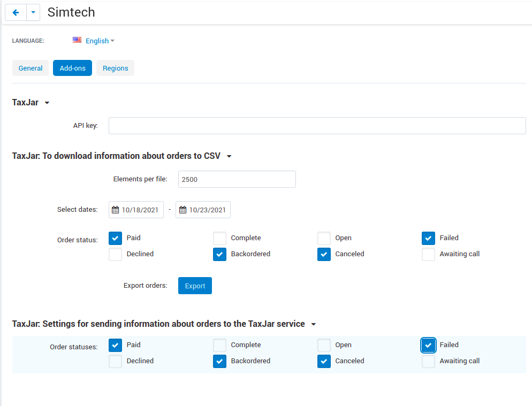Image resolution: width=532 pixels, height=406 pixels.
Task: Uncheck Backordered in sending Order statuses
Action: (219, 361)
